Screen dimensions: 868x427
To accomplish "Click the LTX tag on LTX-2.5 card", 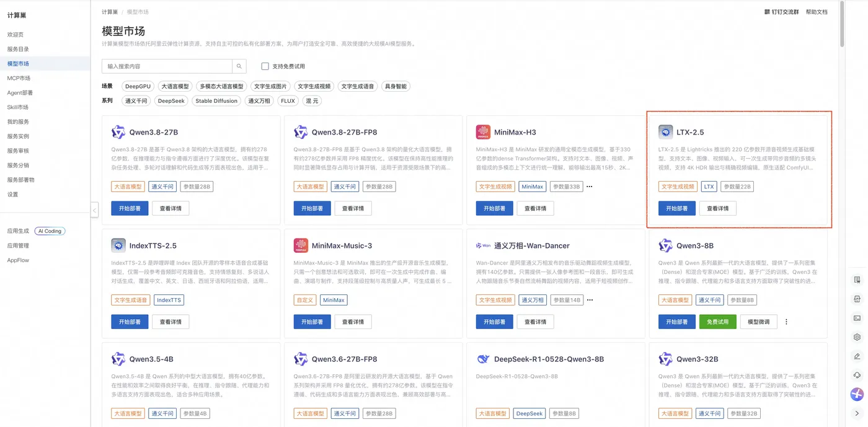I will click(x=709, y=187).
